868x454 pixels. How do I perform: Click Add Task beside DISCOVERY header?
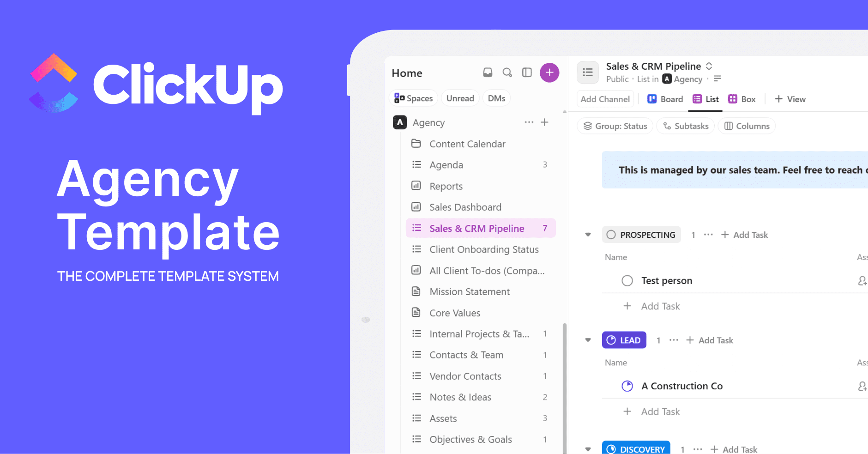tap(734, 449)
